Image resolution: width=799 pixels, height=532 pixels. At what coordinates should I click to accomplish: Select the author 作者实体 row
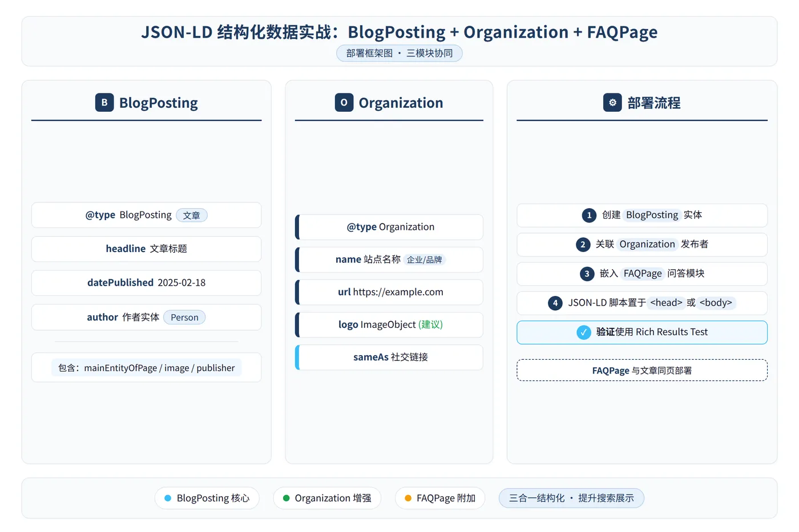click(x=146, y=318)
